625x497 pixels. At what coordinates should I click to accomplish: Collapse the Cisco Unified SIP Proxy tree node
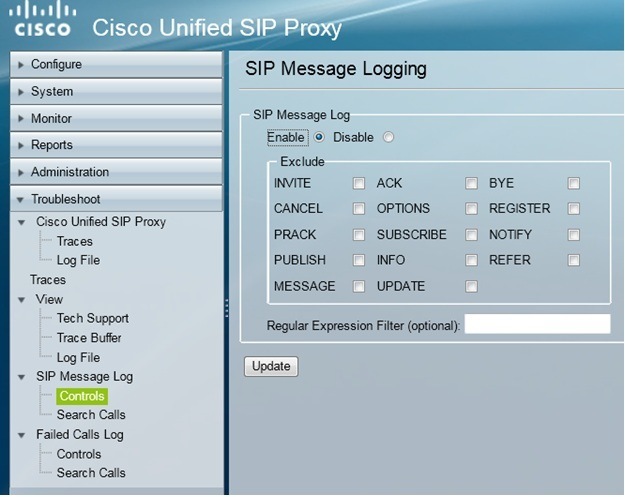tap(22, 222)
